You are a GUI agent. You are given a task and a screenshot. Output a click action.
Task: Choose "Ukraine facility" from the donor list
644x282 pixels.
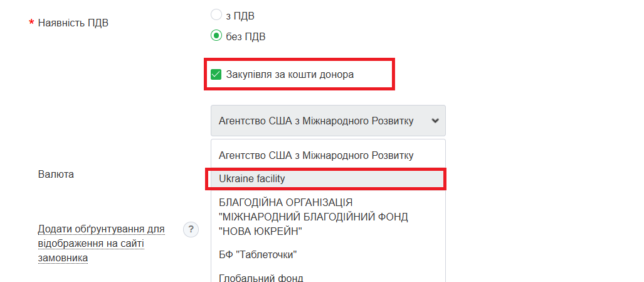pyautogui.click(x=326, y=179)
